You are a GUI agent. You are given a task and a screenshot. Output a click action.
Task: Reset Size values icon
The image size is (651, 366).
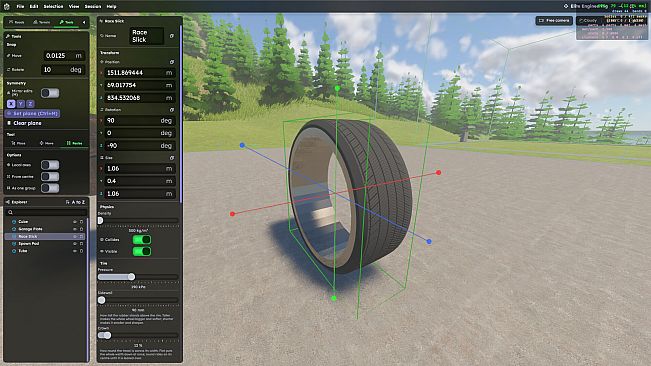pyautogui.click(x=171, y=158)
